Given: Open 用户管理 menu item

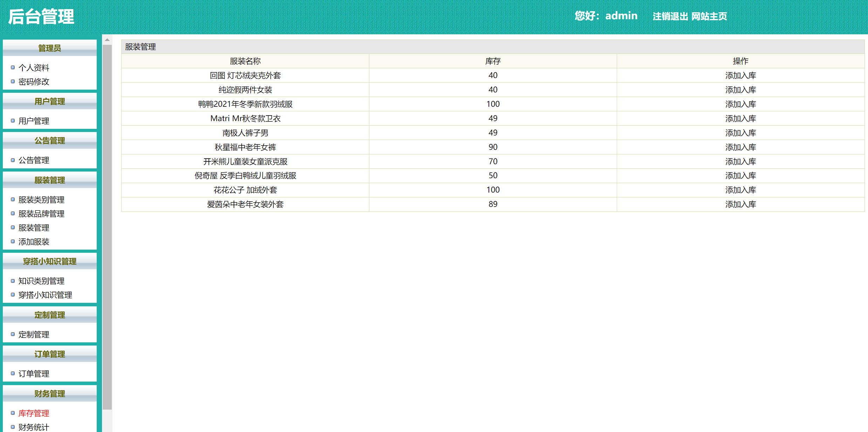Looking at the screenshot, I should coord(34,121).
